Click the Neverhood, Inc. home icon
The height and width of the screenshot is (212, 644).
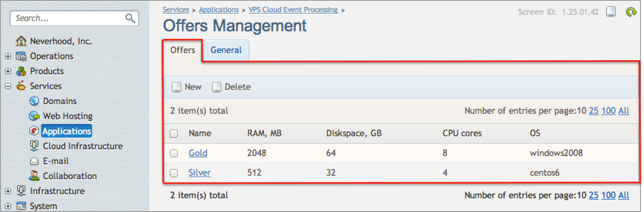click(x=21, y=41)
